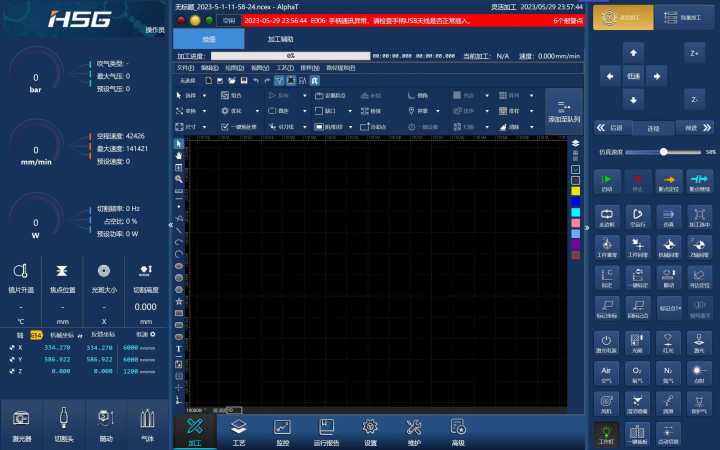Select the yellow layer color swatch

coord(576,190)
